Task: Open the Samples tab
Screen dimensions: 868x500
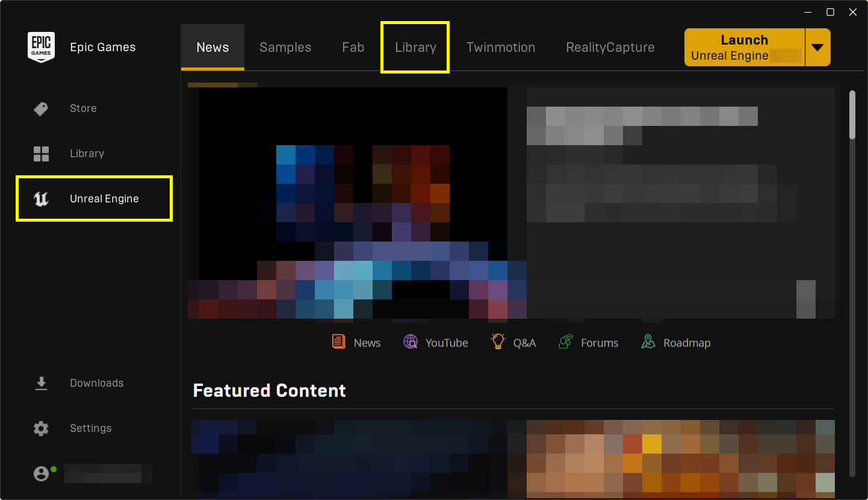Action: pos(285,48)
